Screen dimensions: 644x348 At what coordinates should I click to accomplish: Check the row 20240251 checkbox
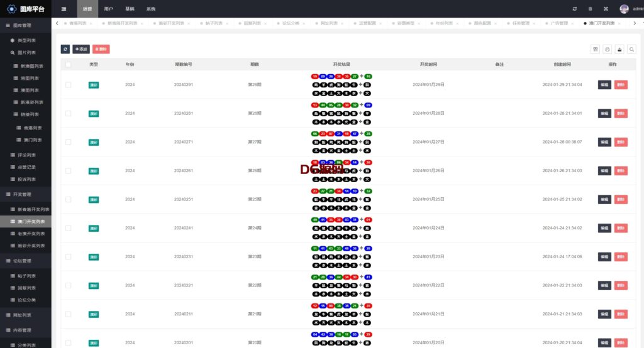click(x=68, y=200)
